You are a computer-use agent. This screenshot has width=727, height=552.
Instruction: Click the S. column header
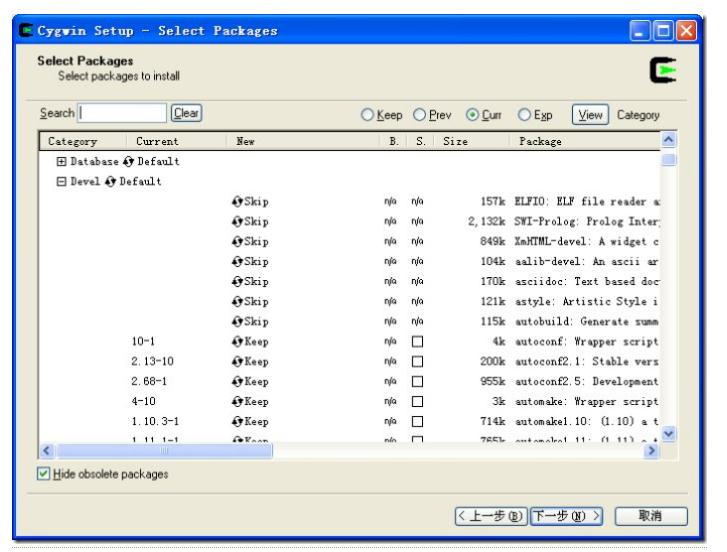(420, 141)
